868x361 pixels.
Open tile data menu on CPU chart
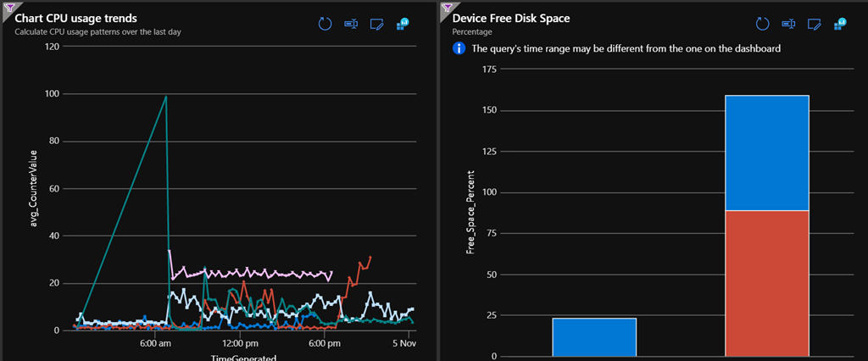pyautogui.click(x=403, y=23)
